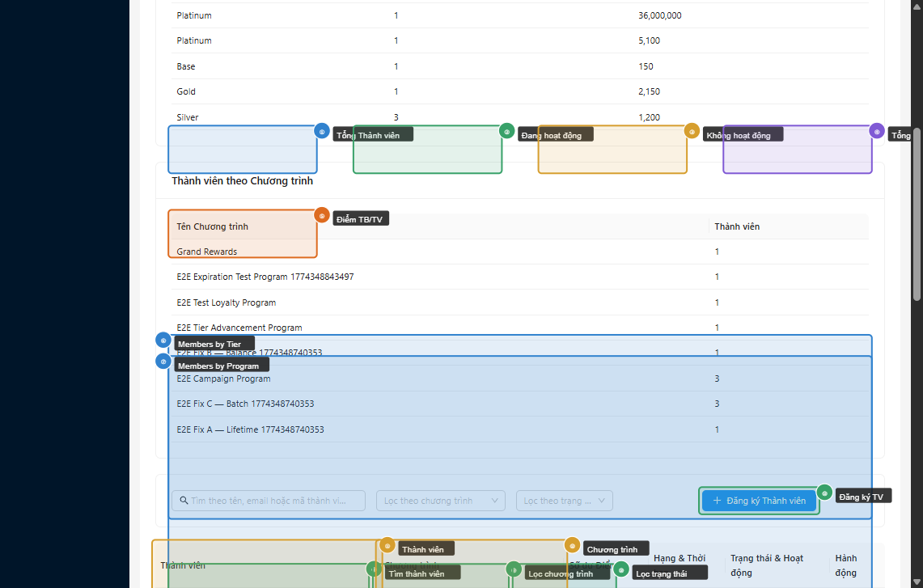Expand the Lọc theo trạng thái dropdown
923x588 pixels.
click(564, 501)
